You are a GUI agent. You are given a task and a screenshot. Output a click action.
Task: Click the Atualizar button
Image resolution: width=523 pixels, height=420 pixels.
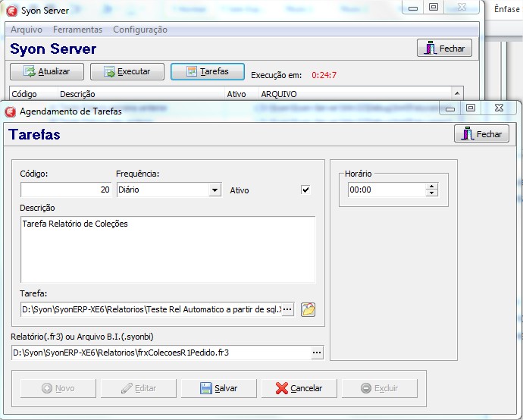click(x=47, y=71)
